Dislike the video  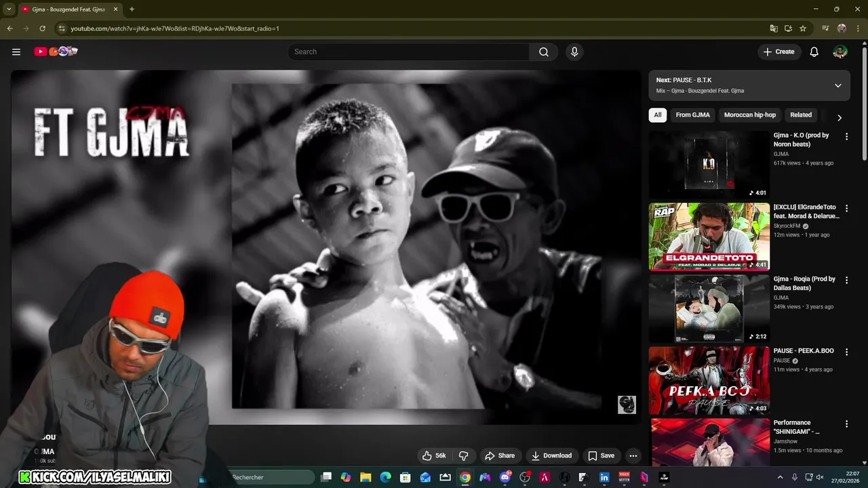pyautogui.click(x=464, y=455)
